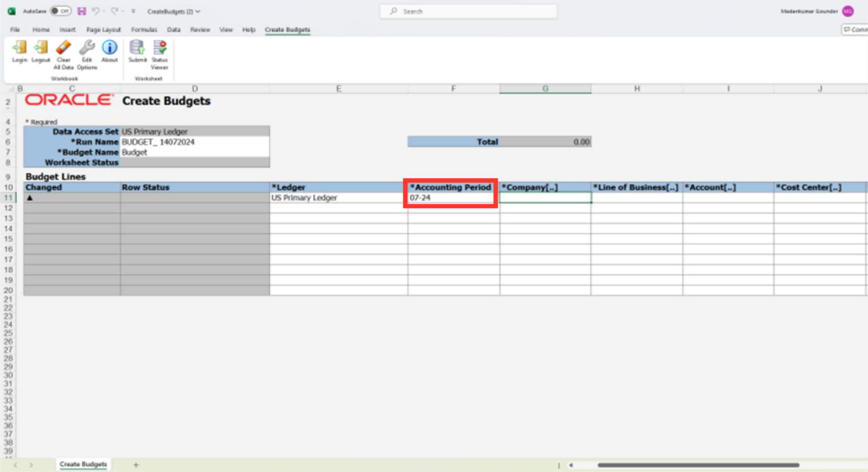The width and height of the screenshot is (868, 472).
Task: Click the Submit database icon
Action: (137, 48)
